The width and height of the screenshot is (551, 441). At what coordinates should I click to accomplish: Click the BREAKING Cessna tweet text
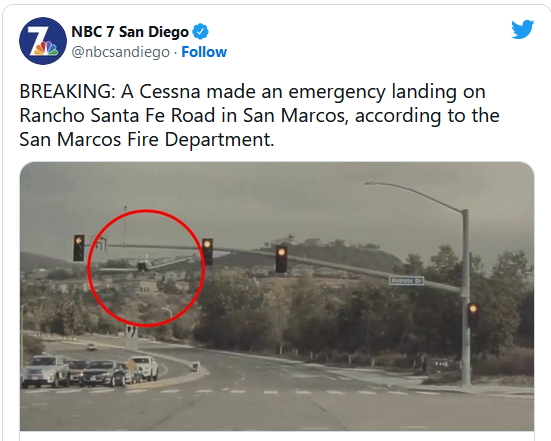[x=259, y=115]
